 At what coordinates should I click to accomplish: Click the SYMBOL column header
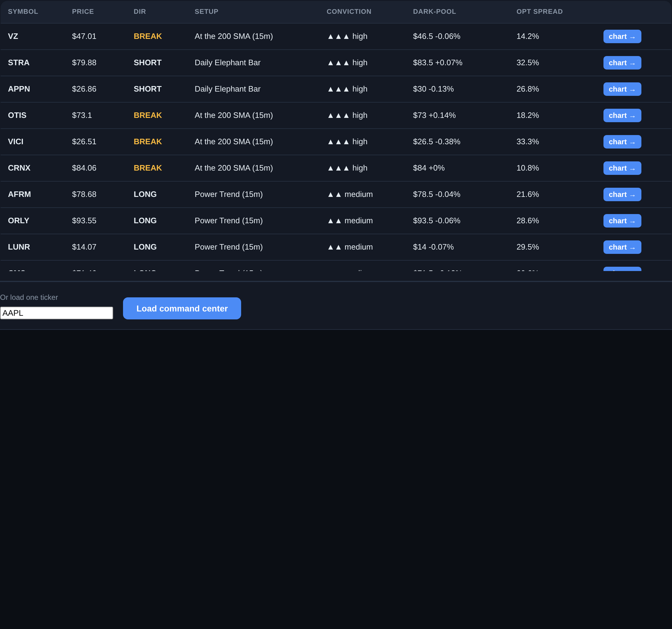pos(23,12)
